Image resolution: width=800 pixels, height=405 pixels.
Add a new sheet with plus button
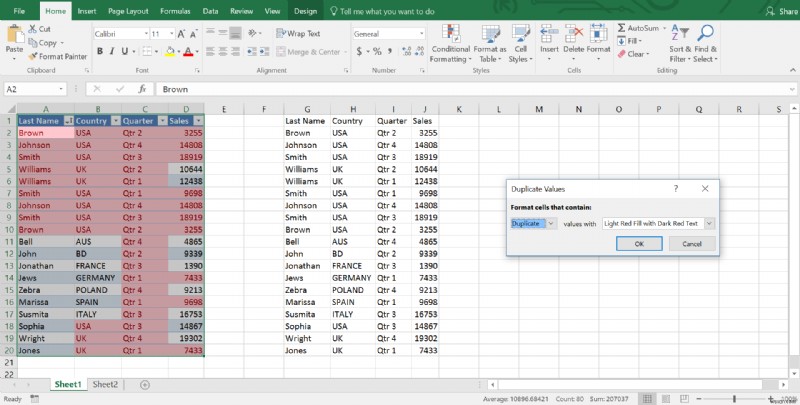145,385
